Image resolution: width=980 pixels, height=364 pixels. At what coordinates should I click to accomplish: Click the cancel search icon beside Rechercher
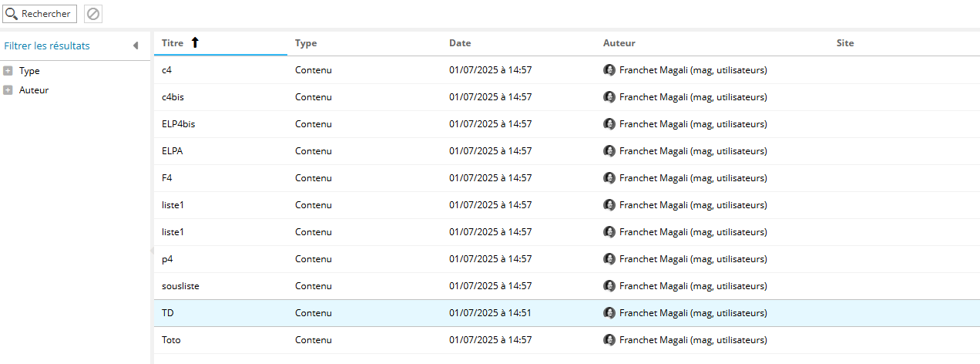[x=93, y=14]
